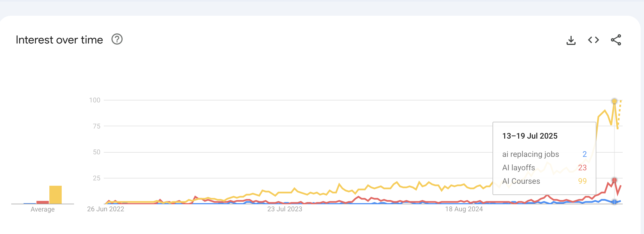Share the Interest over time chart
The width and height of the screenshot is (644, 234).
click(616, 40)
